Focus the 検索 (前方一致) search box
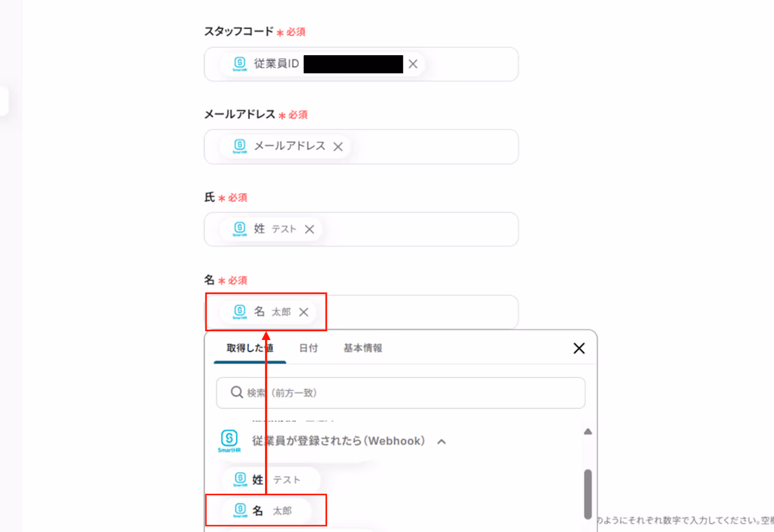Screen dimensions: 774x532 tap(401, 393)
